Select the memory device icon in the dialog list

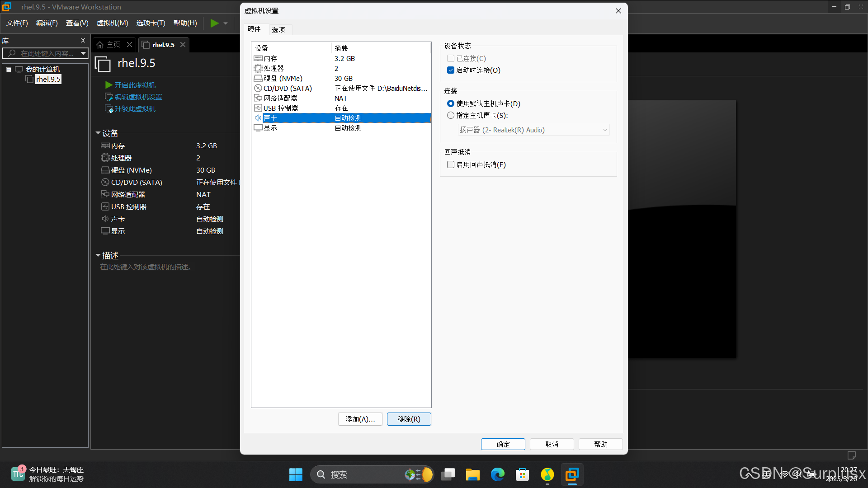(258, 59)
